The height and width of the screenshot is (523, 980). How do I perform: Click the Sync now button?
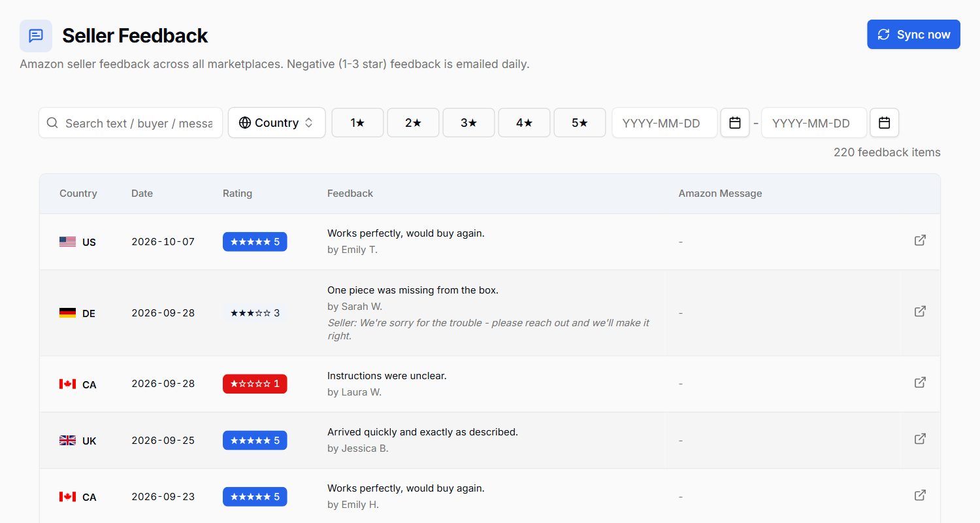(913, 35)
